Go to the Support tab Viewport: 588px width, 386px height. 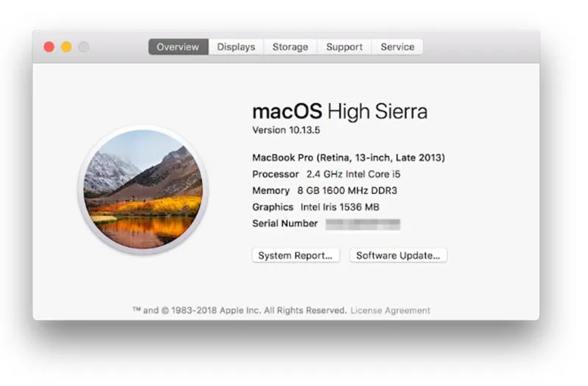[x=344, y=47]
